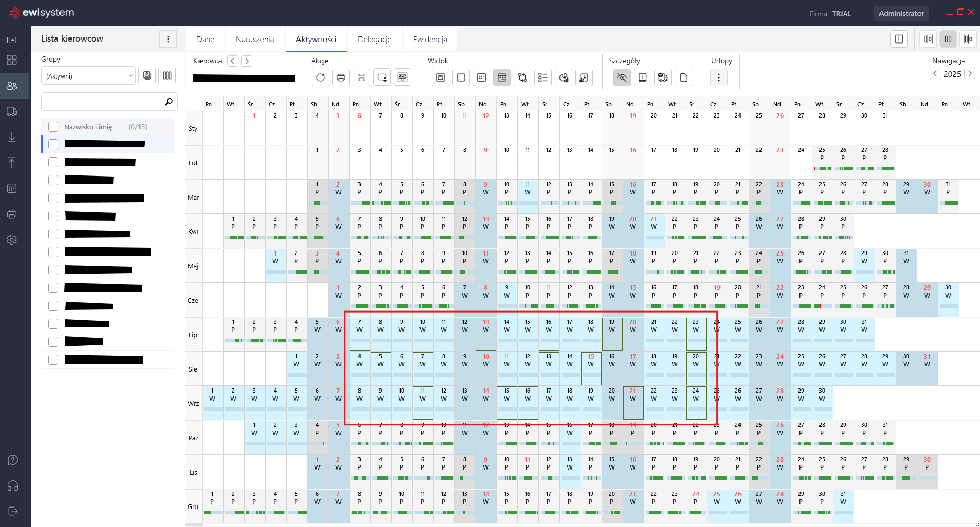Toggle the crossed-eye visibility button in Szczegóły
The height and width of the screenshot is (527, 980).
(x=622, y=77)
